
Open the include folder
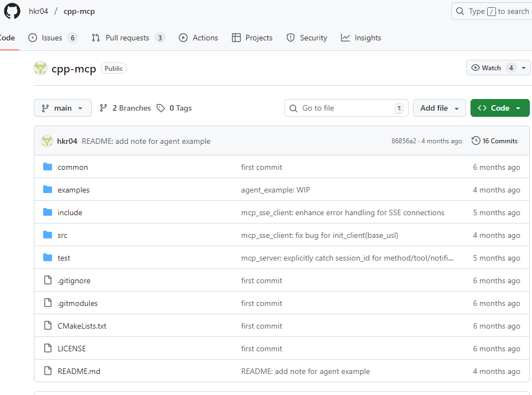tap(70, 212)
